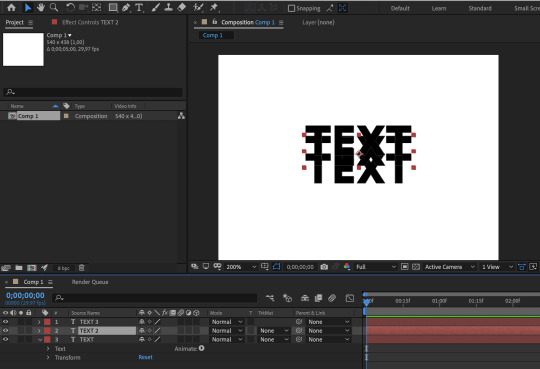This screenshot has height=369, width=540.
Task: Select the Selection arrow tool
Action: 28,7
